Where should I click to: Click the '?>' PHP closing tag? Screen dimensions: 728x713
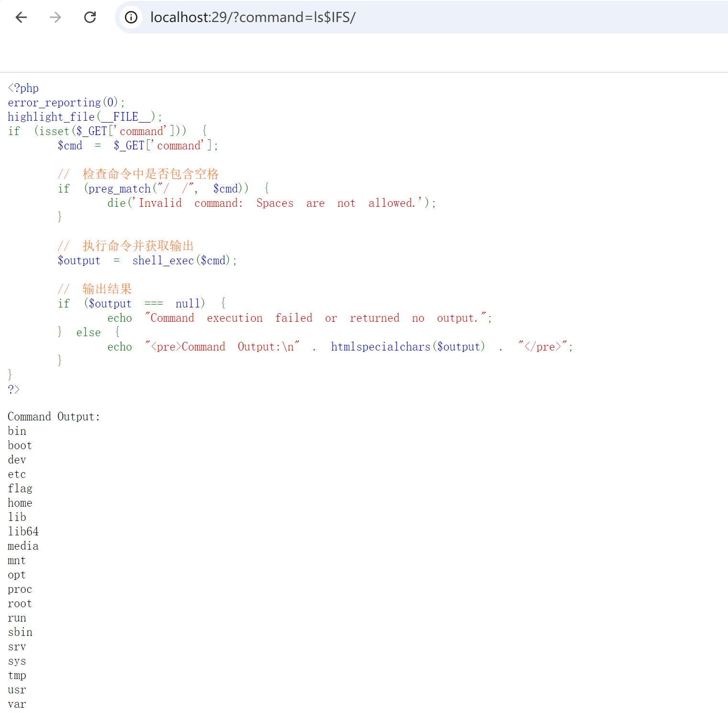coord(14,389)
